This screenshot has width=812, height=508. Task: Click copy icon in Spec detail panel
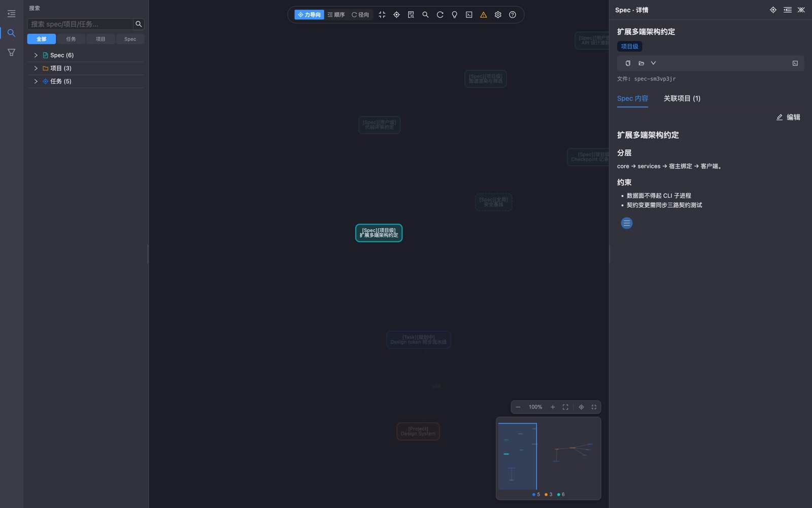[628, 63]
